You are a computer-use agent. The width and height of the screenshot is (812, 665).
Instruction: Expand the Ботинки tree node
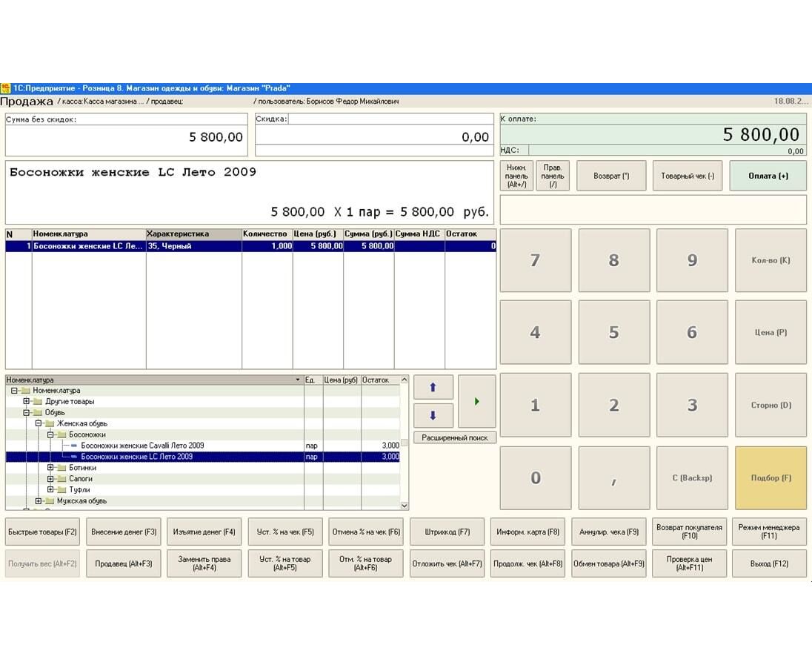pos(50,468)
